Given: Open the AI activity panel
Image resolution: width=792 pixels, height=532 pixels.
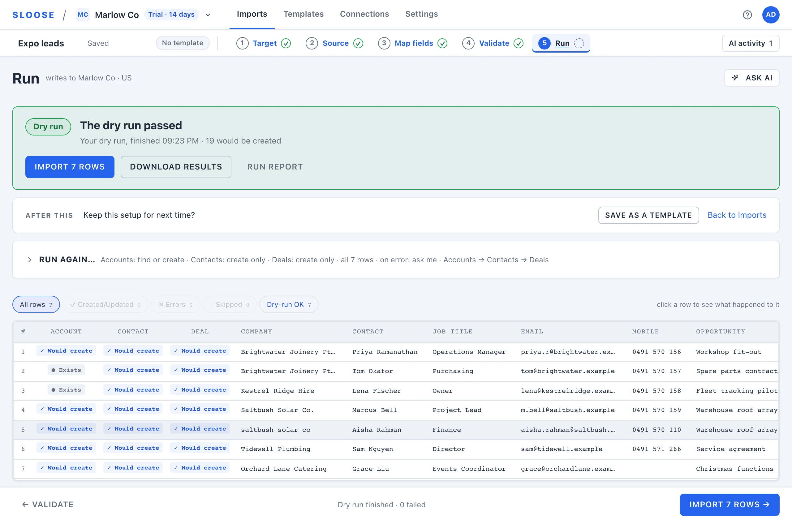Looking at the screenshot, I should pos(750,43).
